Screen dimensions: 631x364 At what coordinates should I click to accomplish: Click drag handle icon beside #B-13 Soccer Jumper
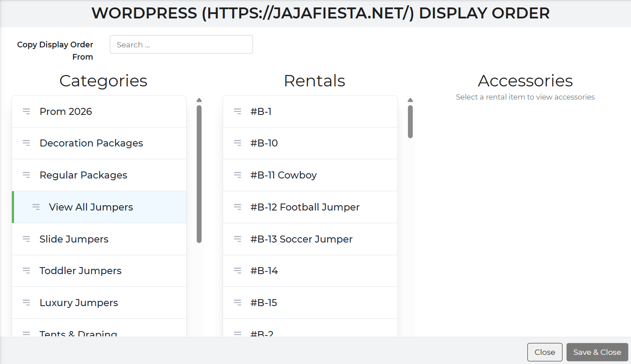(238, 239)
